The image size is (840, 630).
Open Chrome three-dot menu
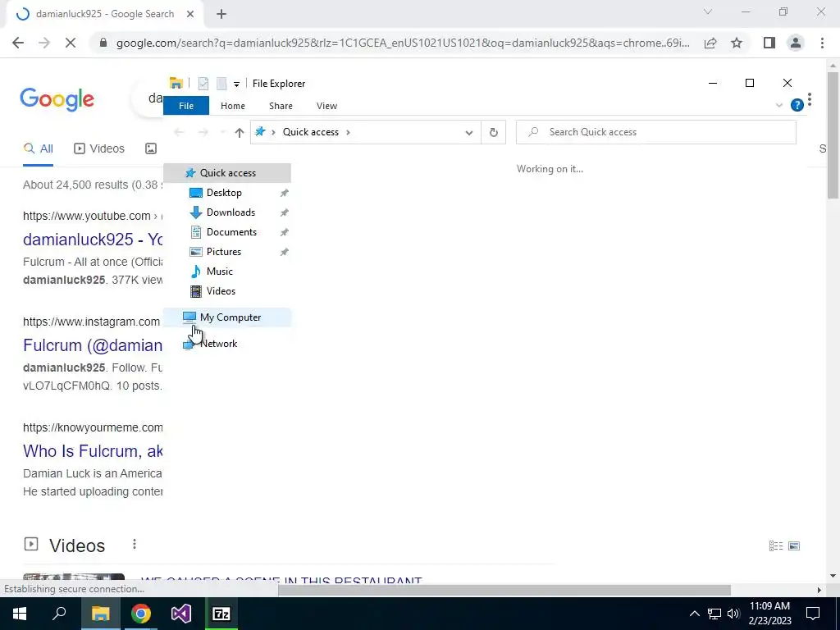822,43
